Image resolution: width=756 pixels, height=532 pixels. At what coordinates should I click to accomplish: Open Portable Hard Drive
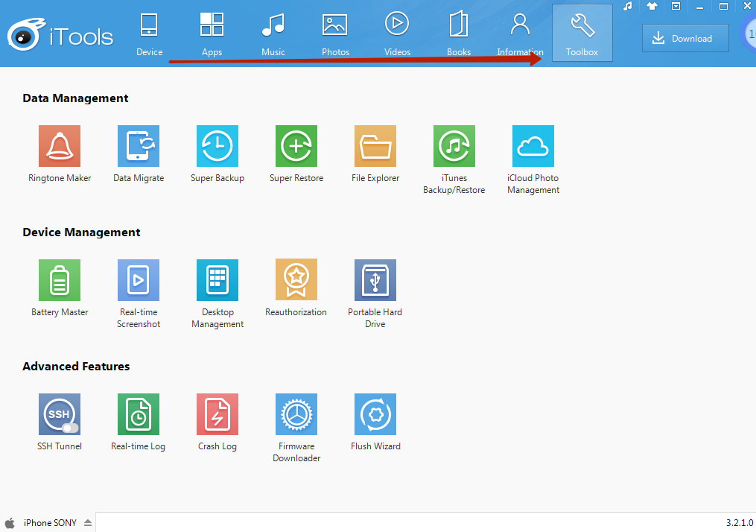click(375, 280)
